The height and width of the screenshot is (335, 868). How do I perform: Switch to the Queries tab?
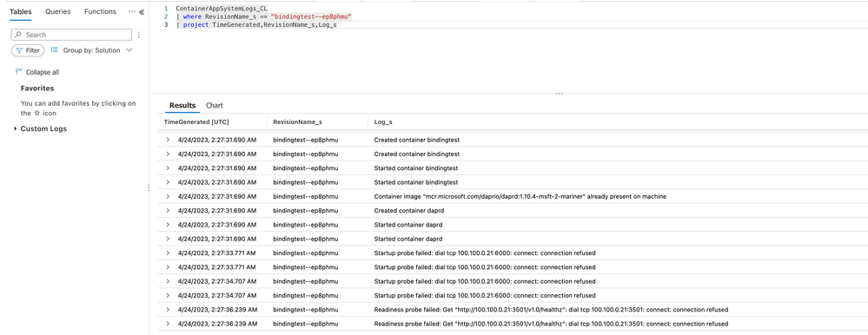[58, 11]
